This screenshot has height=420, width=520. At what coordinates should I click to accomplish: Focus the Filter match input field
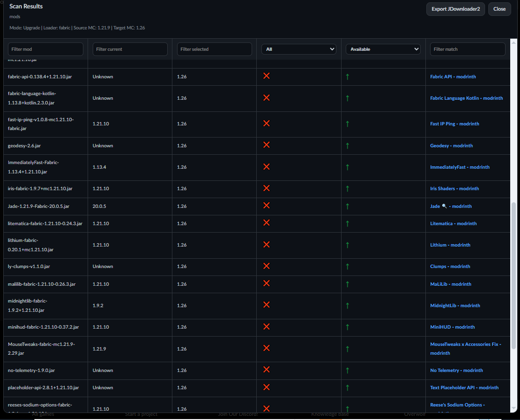(468, 49)
